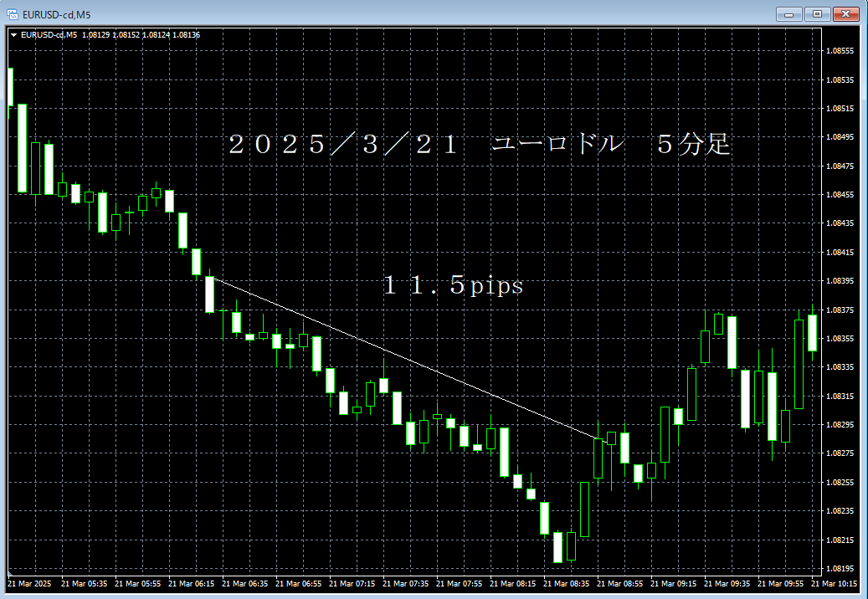The image size is (868, 599).
Task: Click the 21 Mar 05:35 time label
Action: 84,583
